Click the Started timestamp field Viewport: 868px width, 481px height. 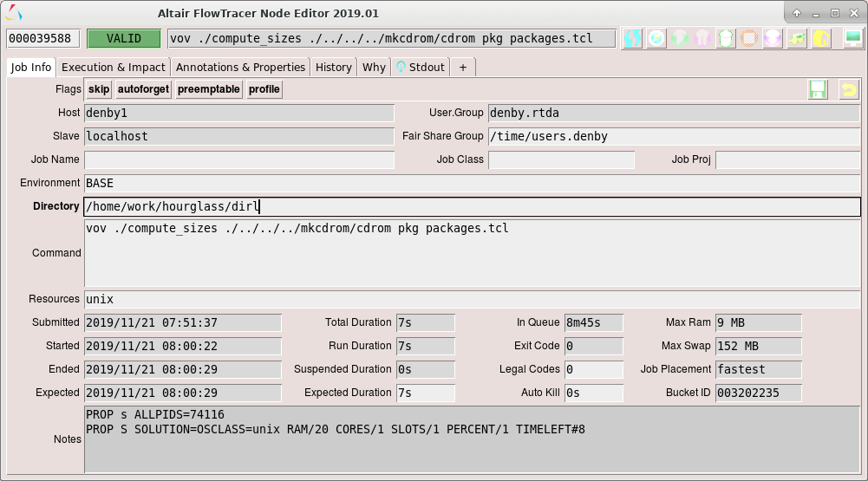pyautogui.click(x=183, y=346)
